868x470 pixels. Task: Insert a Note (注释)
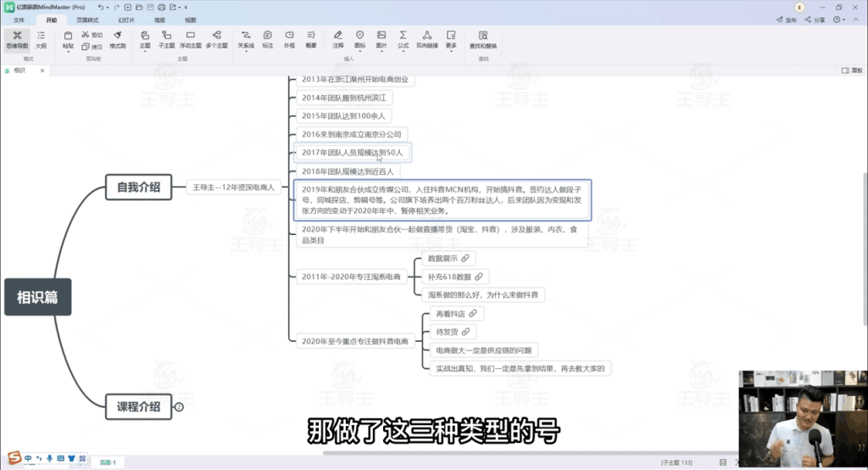pyautogui.click(x=337, y=39)
